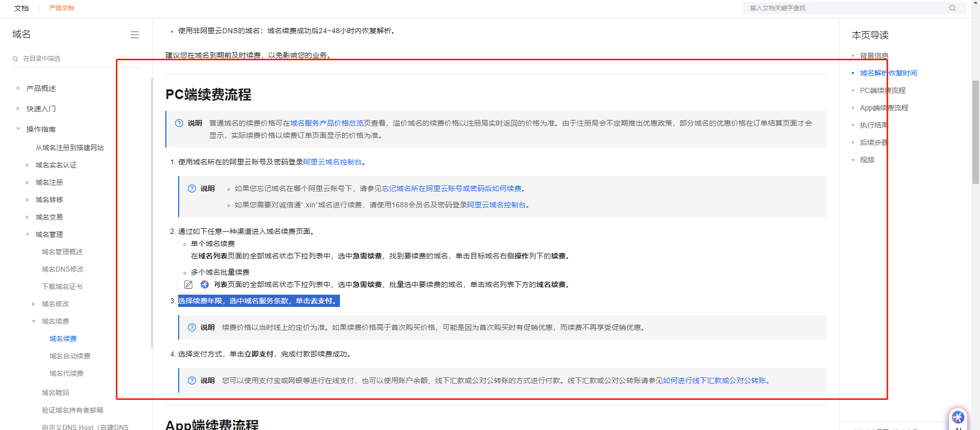This screenshot has width=980, height=430.
Task: Open the 域名服务产品价格总览 link
Action: coord(327,123)
